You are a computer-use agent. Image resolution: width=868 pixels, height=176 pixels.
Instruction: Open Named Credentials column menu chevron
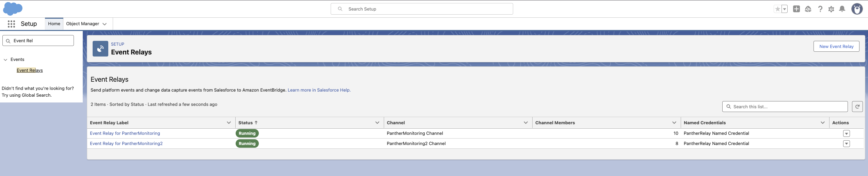coord(823,123)
